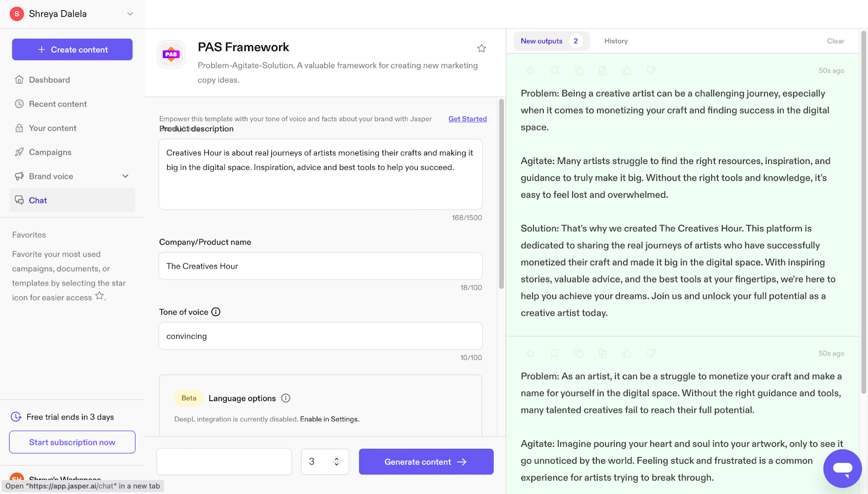Click the Create content button
The height and width of the screenshot is (494, 868).
(72, 49)
